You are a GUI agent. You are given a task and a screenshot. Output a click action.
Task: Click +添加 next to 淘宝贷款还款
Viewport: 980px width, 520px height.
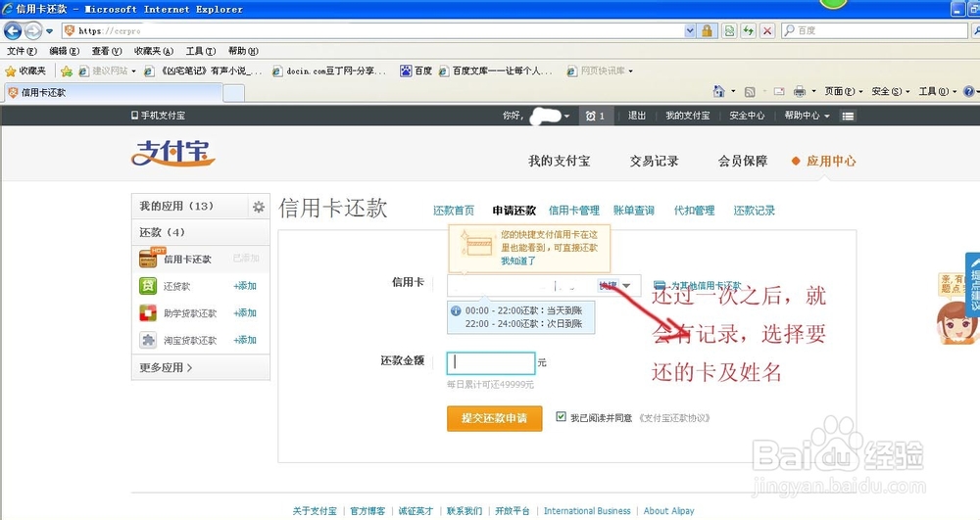pyautogui.click(x=245, y=340)
